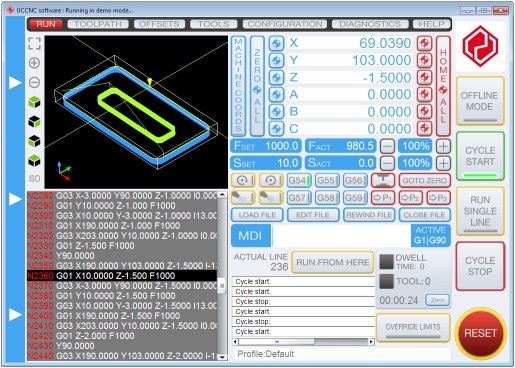Activate G56 work offset

(x=355, y=180)
